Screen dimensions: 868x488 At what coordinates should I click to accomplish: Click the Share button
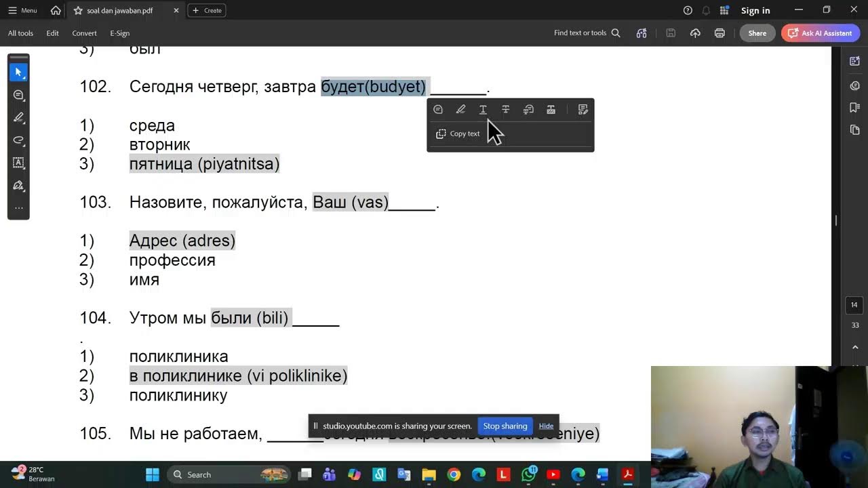pyautogui.click(x=757, y=33)
